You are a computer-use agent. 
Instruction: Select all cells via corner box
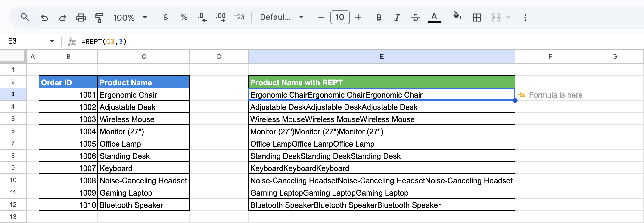tap(13, 56)
